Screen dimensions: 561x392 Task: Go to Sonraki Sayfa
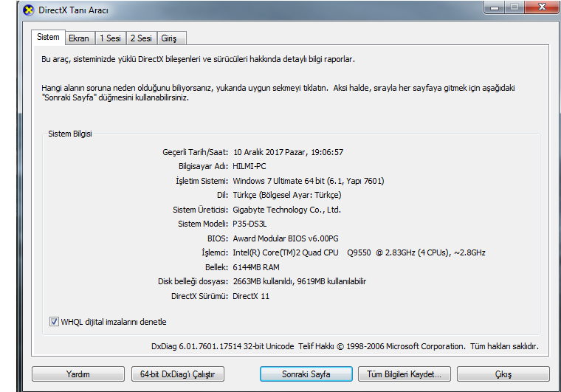[x=306, y=374]
